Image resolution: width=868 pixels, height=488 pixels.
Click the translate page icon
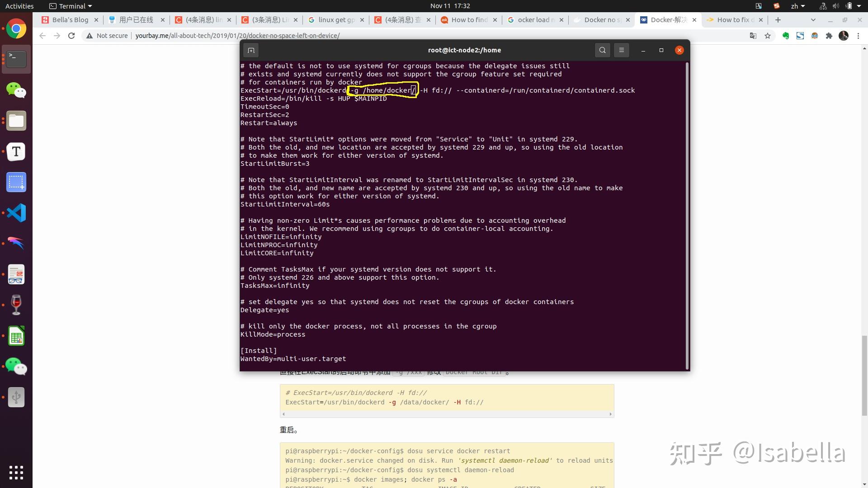pyautogui.click(x=753, y=36)
